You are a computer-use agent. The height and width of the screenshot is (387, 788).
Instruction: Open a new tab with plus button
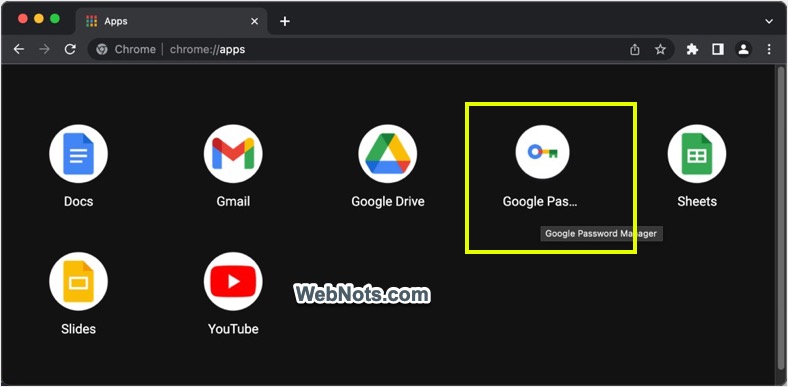point(285,21)
